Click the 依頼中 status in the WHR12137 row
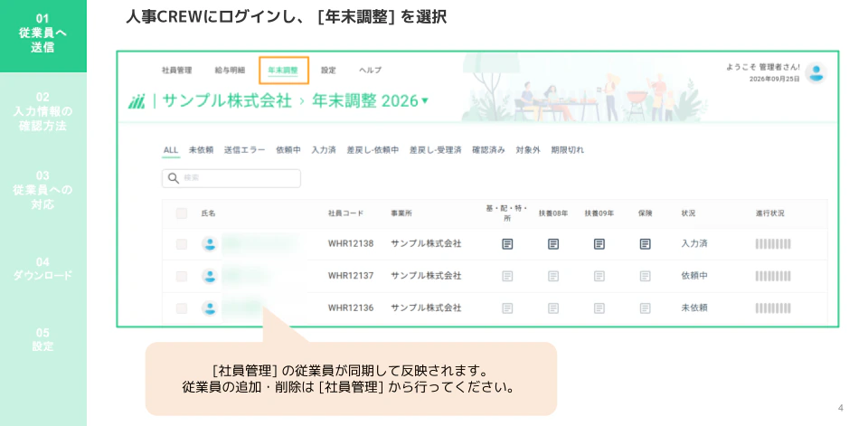 coord(694,276)
